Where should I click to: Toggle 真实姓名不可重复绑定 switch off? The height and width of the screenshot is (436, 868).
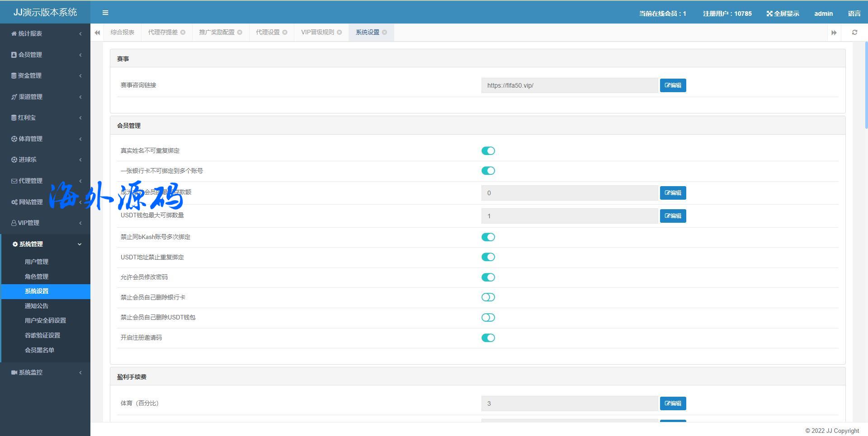pos(488,151)
